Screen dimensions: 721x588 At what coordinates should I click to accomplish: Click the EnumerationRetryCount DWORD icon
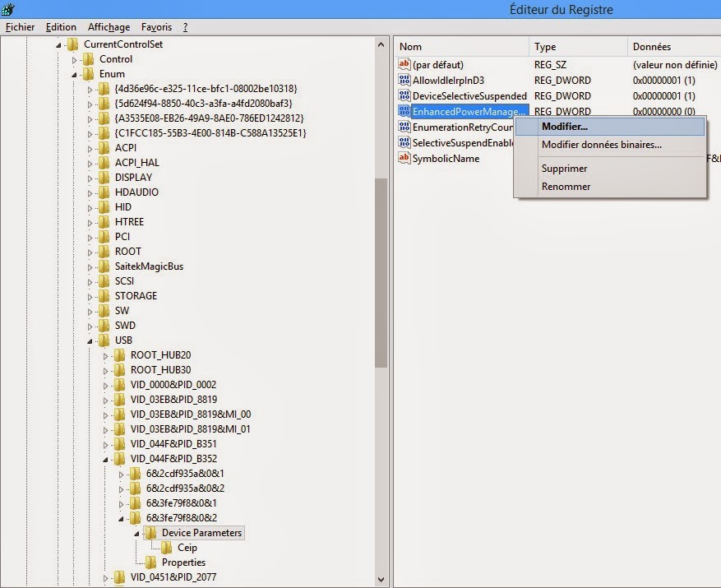pyautogui.click(x=404, y=127)
